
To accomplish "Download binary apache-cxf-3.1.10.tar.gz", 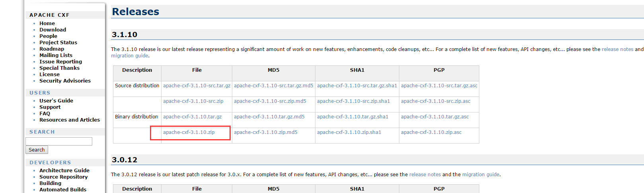I will point(192,117).
